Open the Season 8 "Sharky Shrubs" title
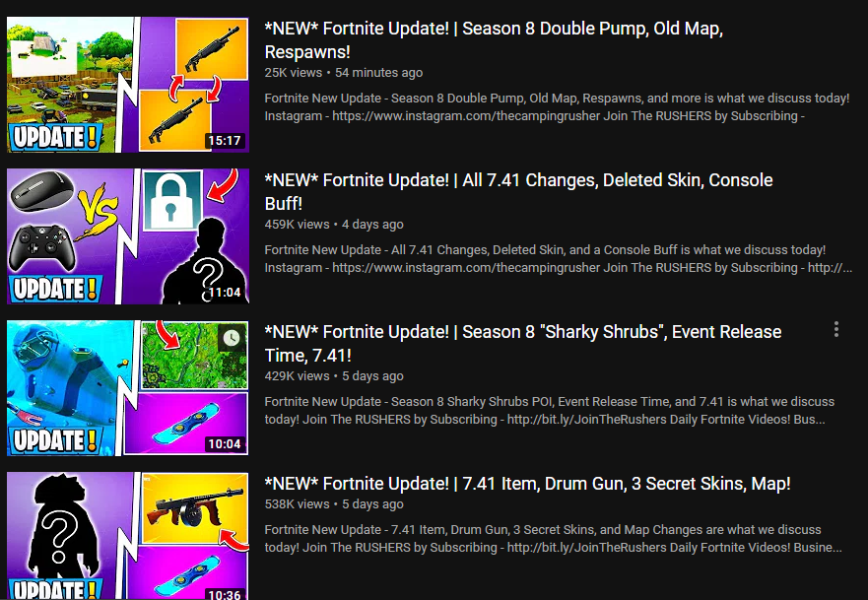The width and height of the screenshot is (868, 600). click(x=523, y=343)
